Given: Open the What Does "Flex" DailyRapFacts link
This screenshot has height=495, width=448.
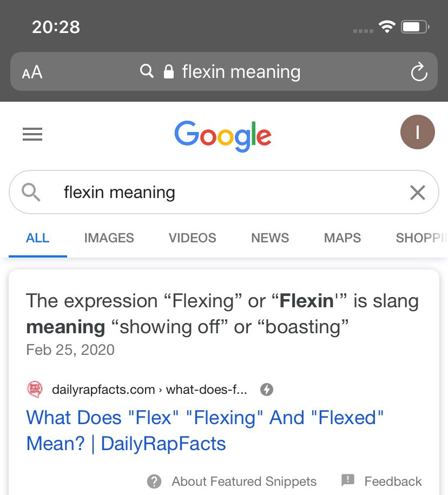Looking at the screenshot, I should (205, 431).
